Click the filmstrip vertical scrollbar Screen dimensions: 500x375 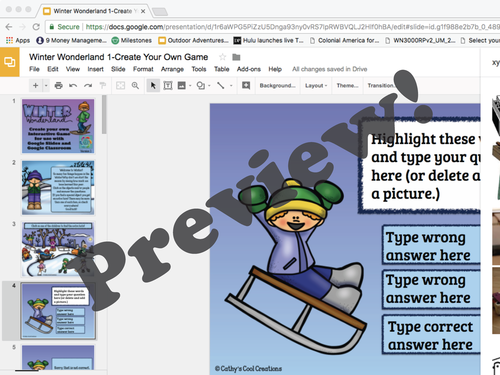click(104, 114)
